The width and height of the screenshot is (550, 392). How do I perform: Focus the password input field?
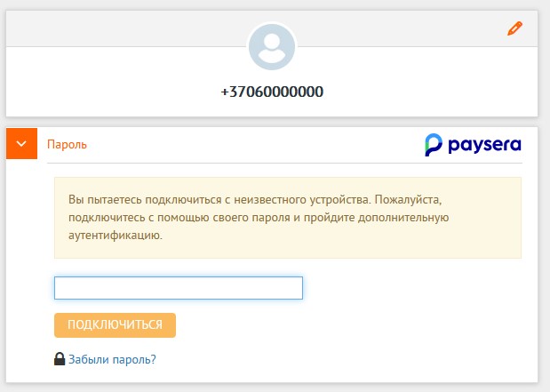pos(179,288)
